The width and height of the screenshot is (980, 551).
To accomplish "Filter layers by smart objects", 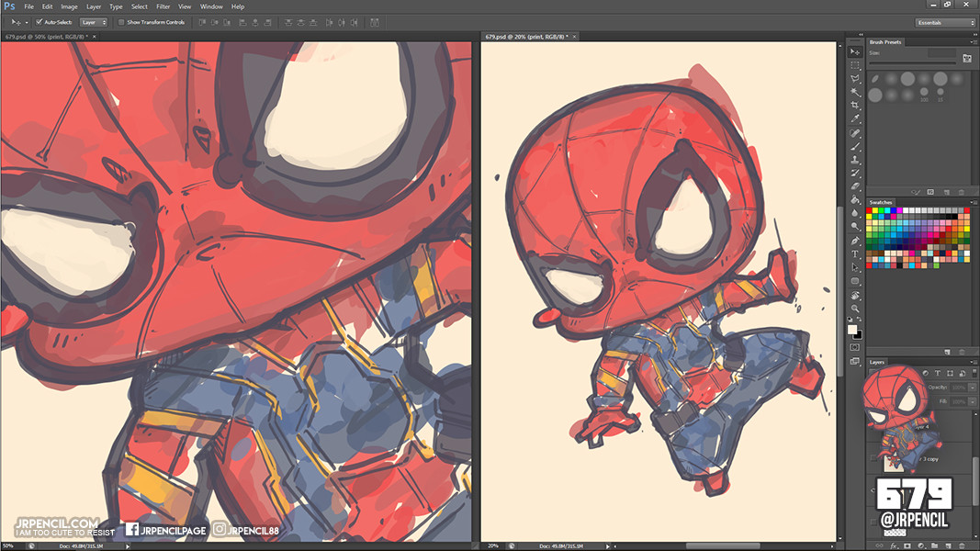I will pyautogui.click(x=963, y=373).
